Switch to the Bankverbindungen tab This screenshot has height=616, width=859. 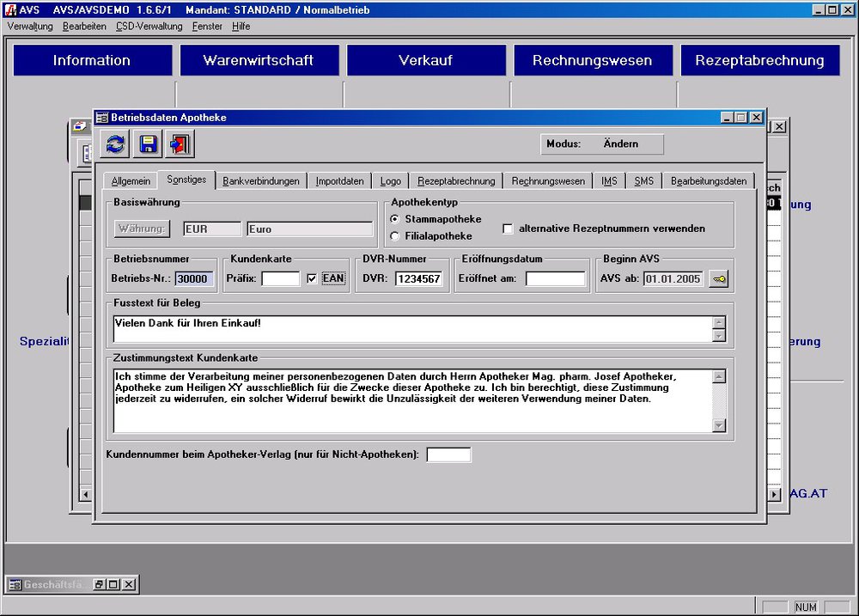[261, 181]
